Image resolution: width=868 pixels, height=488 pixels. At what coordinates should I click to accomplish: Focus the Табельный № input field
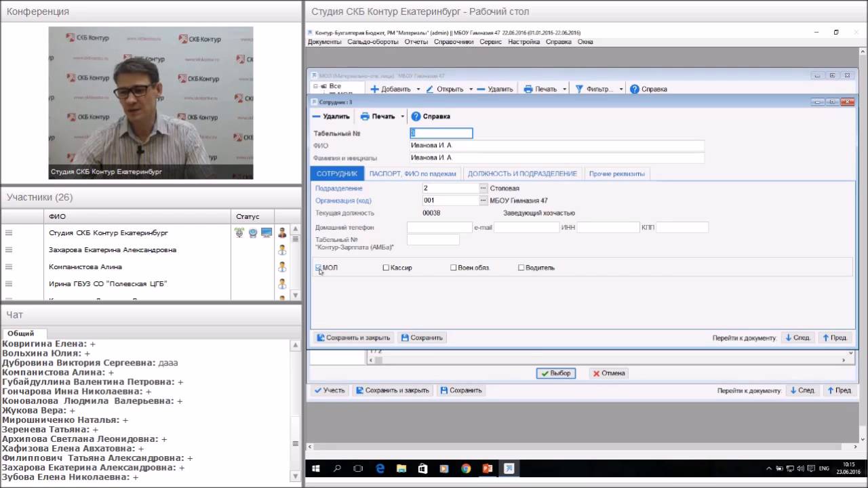point(441,134)
